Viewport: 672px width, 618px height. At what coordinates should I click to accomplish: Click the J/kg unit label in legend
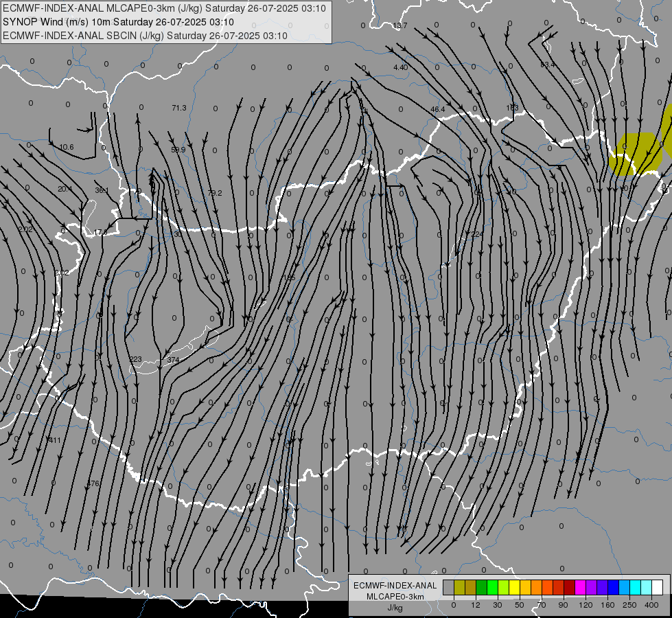pyautogui.click(x=395, y=608)
